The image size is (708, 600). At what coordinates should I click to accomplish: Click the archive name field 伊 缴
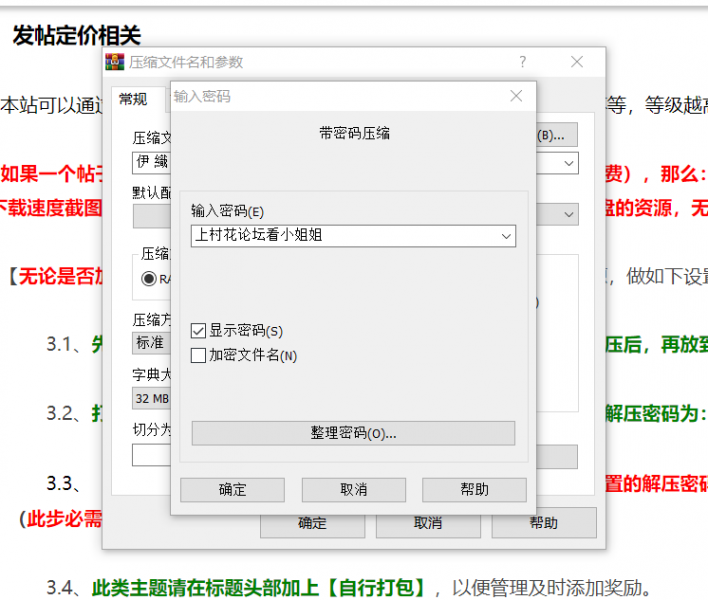click(x=152, y=163)
